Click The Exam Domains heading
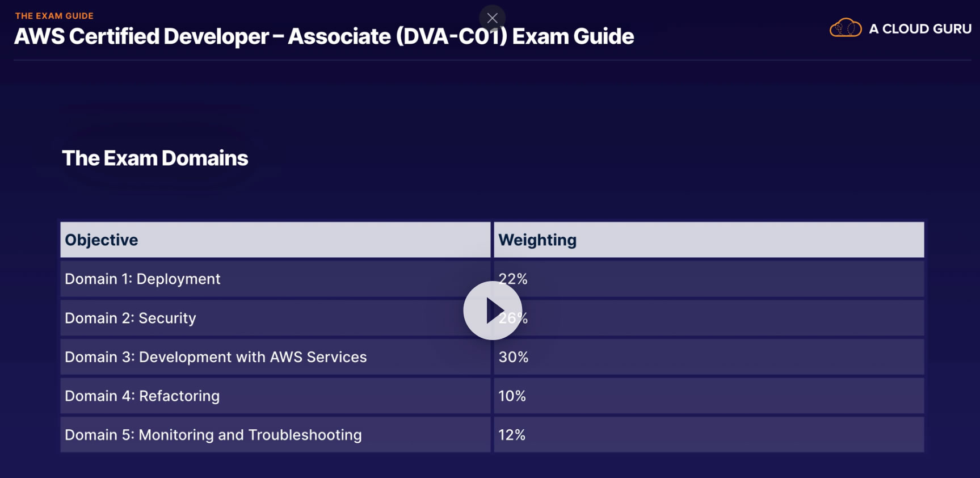This screenshot has height=478, width=980. [x=155, y=158]
